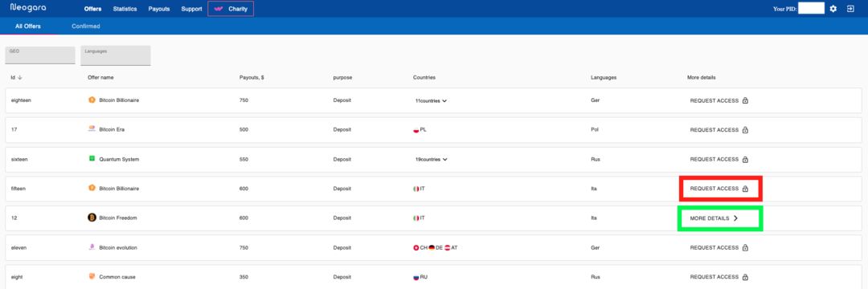Click the lock icon in Common cause row

(x=745, y=277)
